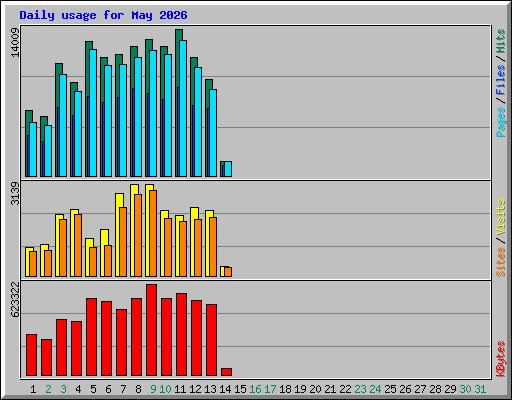Screen dimensions: 512x400
Task: Click day label 21 on the x-axis
Action: pyautogui.click(x=330, y=389)
